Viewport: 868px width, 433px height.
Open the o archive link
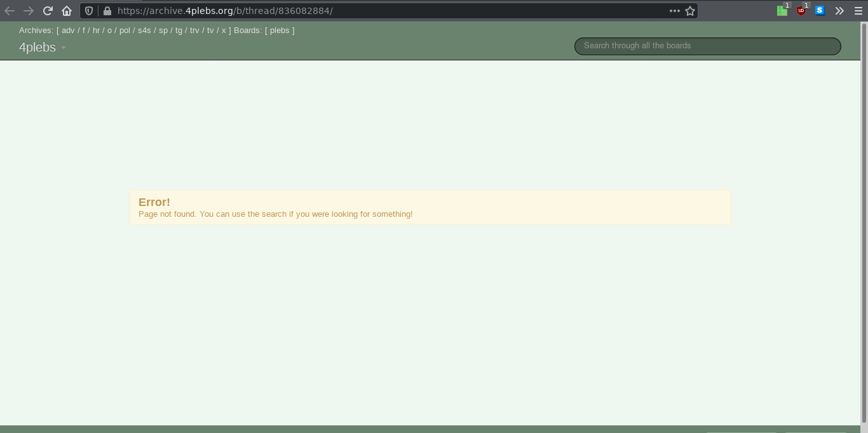click(x=109, y=31)
